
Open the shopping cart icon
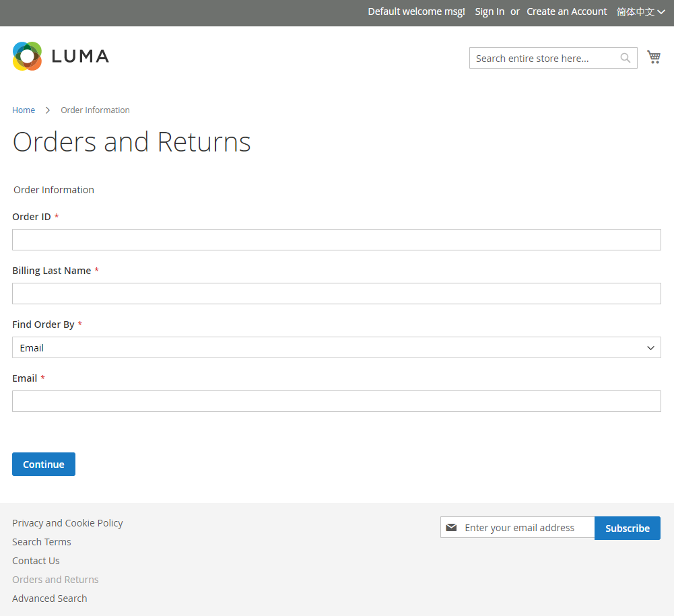coord(653,57)
